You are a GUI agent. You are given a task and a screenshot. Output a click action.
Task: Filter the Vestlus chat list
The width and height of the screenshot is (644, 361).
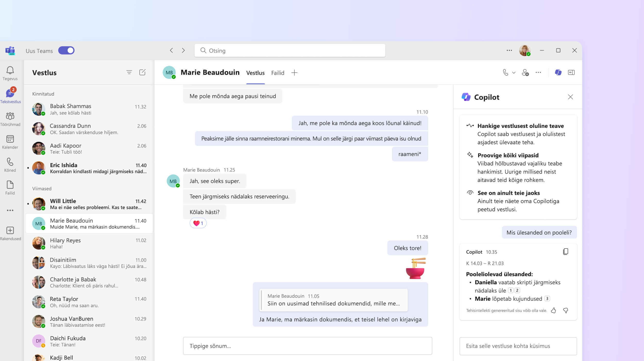(x=129, y=72)
